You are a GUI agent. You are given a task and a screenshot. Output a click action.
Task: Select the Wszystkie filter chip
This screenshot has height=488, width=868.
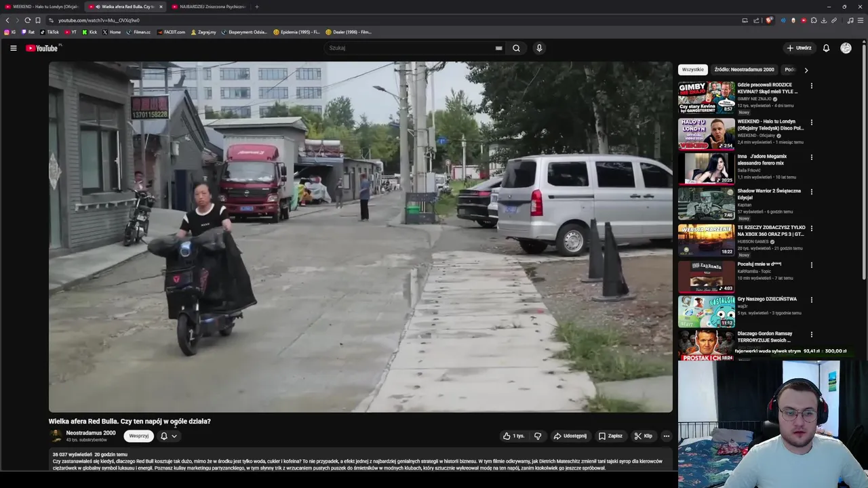click(693, 70)
